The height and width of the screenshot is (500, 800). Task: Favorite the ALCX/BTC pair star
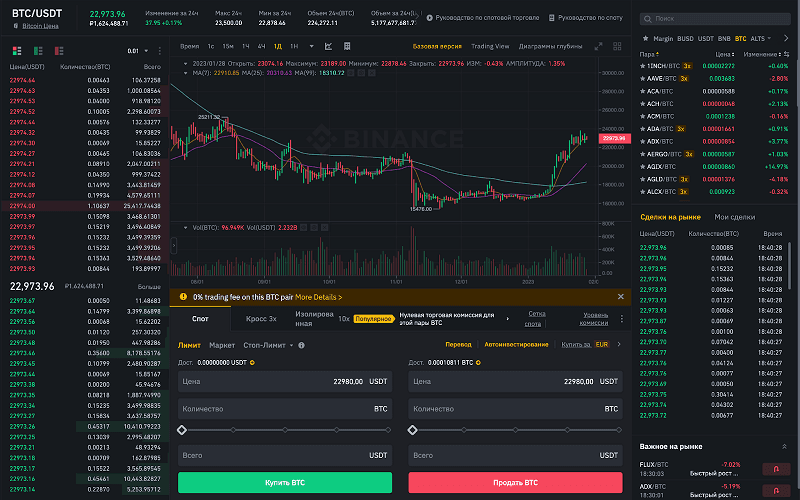643,192
